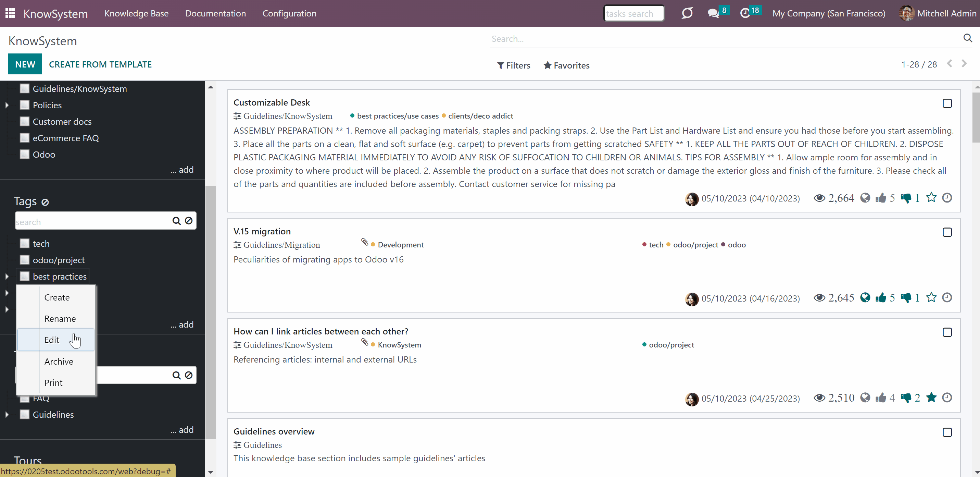Check the best practices tag checkbox

(x=24, y=277)
